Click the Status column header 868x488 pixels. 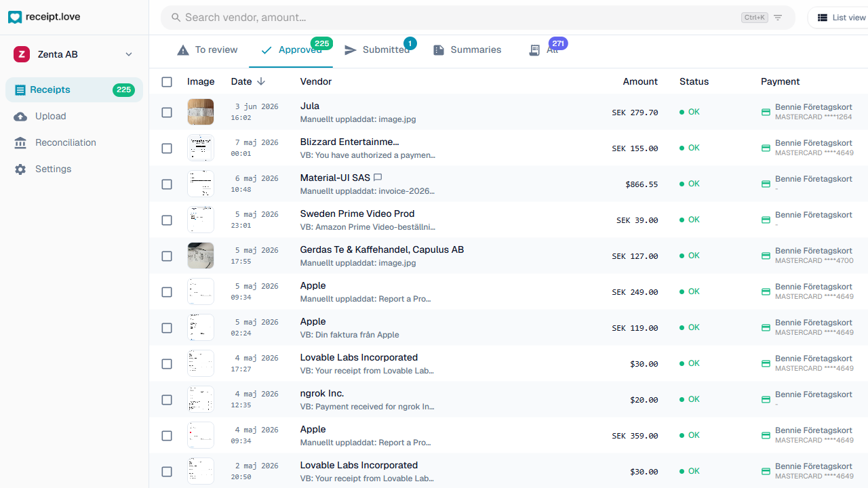[694, 81]
